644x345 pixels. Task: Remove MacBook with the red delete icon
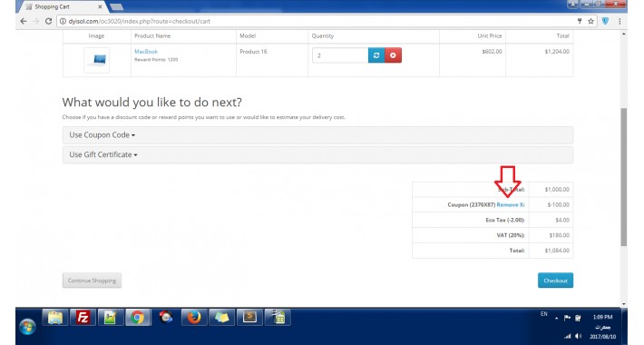pyautogui.click(x=393, y=55)
